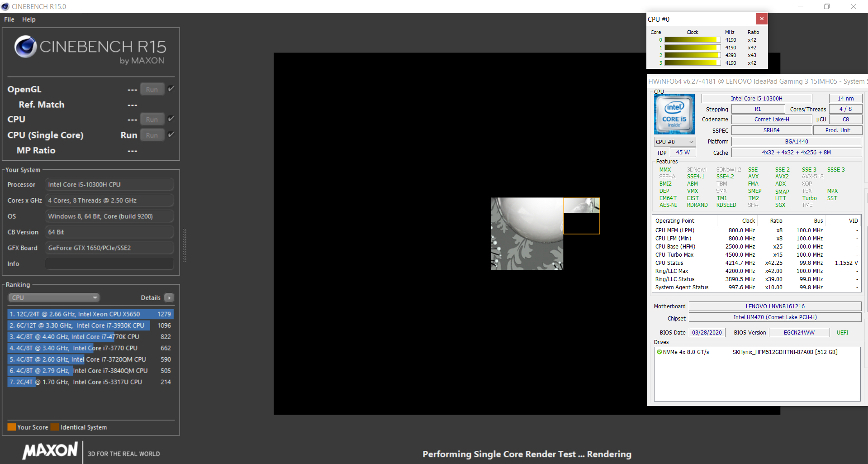Toggle the CPU test checkbox
The image size is (868, 464).
(x=171, y=119)
